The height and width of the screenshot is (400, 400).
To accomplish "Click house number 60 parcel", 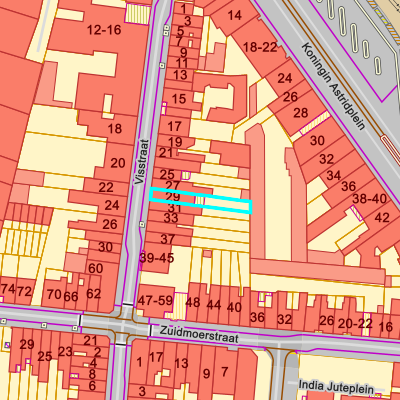I will tap(96, 268).
